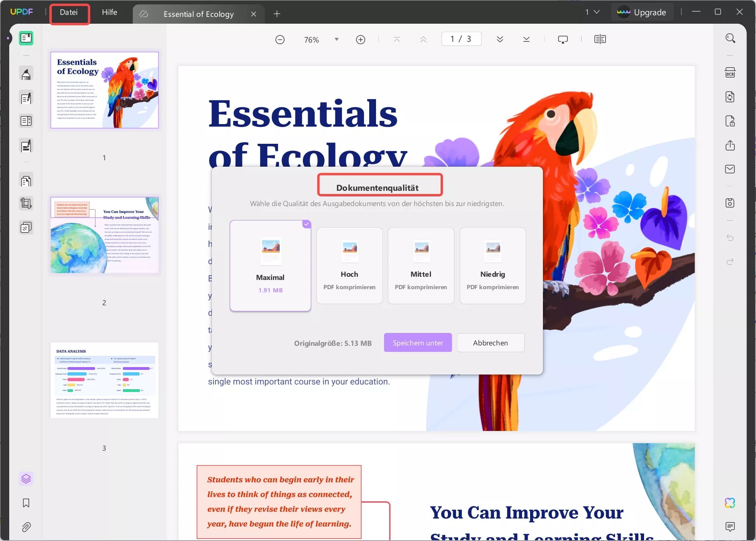Viewport: 756px width, 541px height.
Task: Open the Convert PDF tool
Action: pos(730,97)
